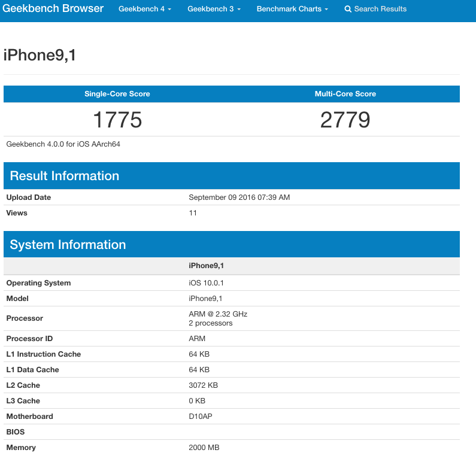
Task: Click the iPhone9,1 table column header
Action: click(x=206, y=266)
